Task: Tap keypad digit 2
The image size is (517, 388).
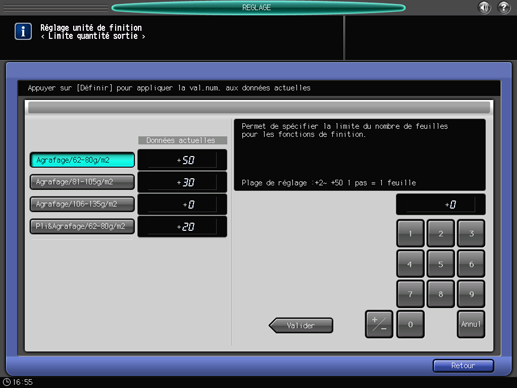Action: [x=441, y=233]
